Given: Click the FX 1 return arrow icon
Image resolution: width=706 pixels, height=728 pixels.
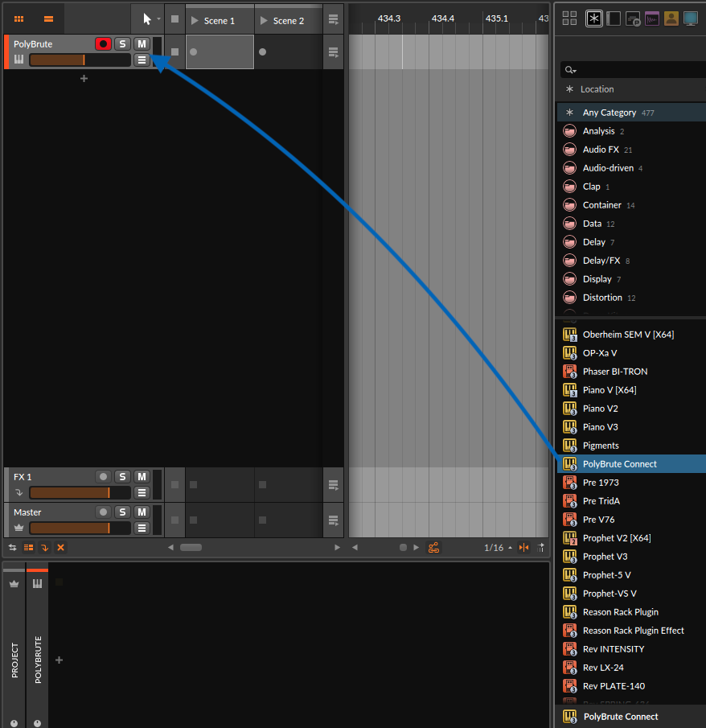Looking at the screenshot, I should (x=18, y=492).
